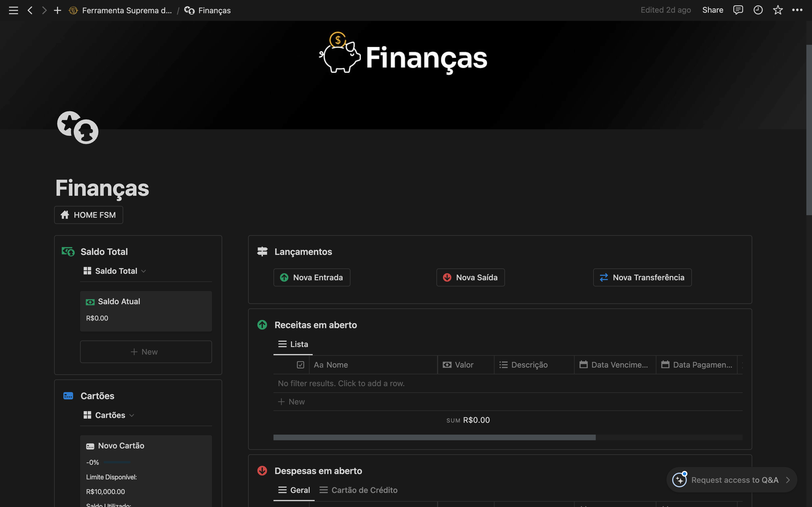Click the Receitas em aberto green icon
This screenshot has width=812, height=507.
coord(262,324)
